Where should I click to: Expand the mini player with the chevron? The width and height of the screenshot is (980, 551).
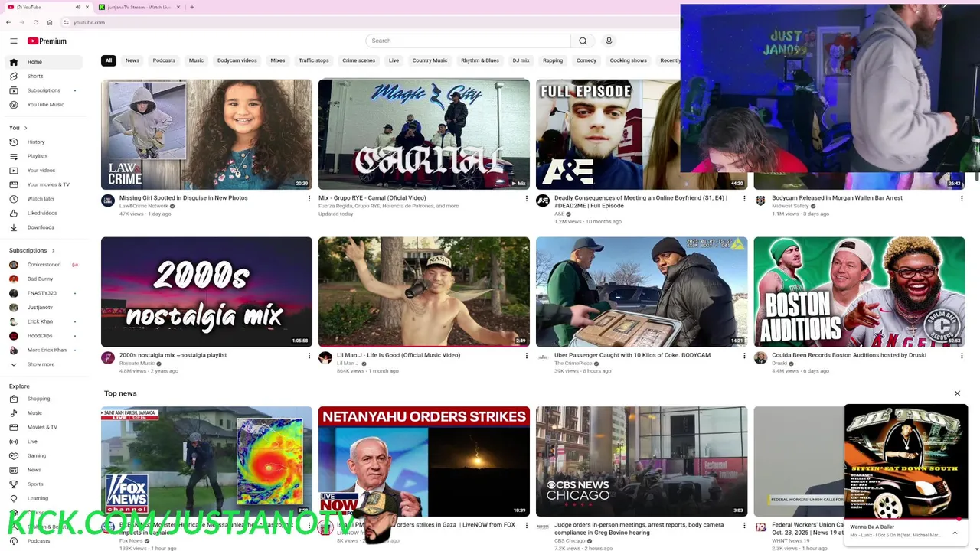[x=955, y=533]
